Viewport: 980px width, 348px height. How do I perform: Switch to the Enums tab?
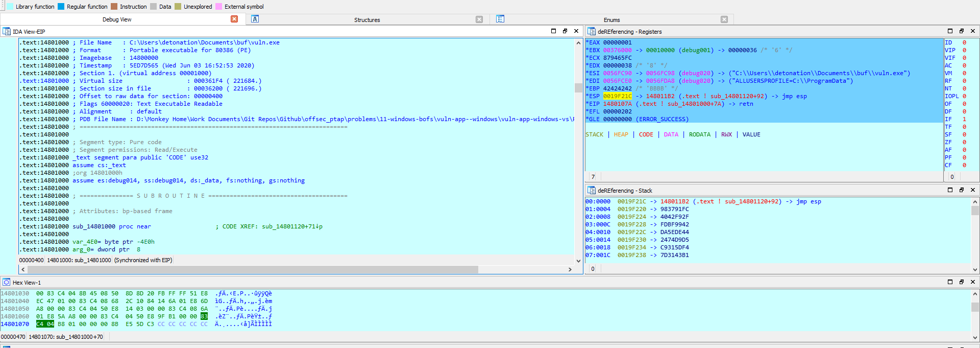[611, 20]
